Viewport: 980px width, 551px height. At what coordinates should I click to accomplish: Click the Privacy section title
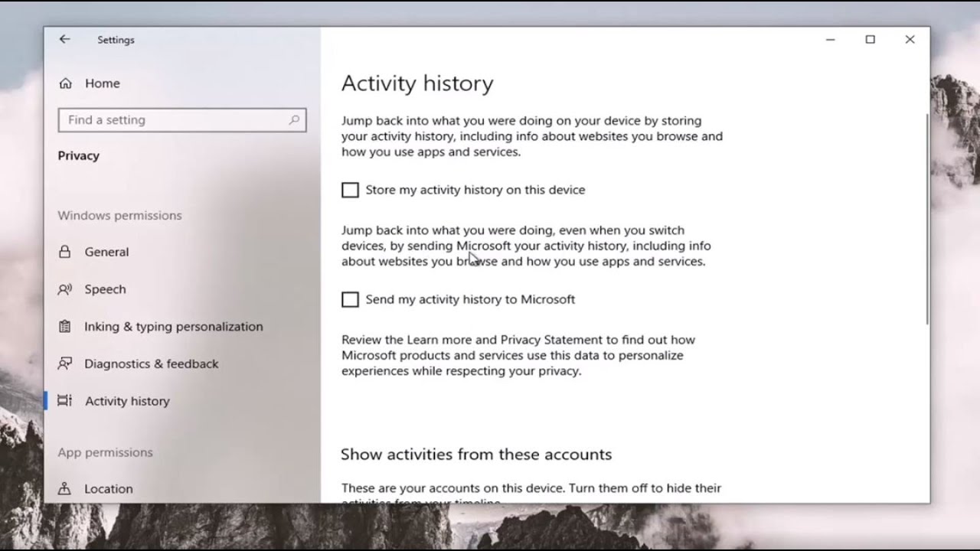[79, 156]
